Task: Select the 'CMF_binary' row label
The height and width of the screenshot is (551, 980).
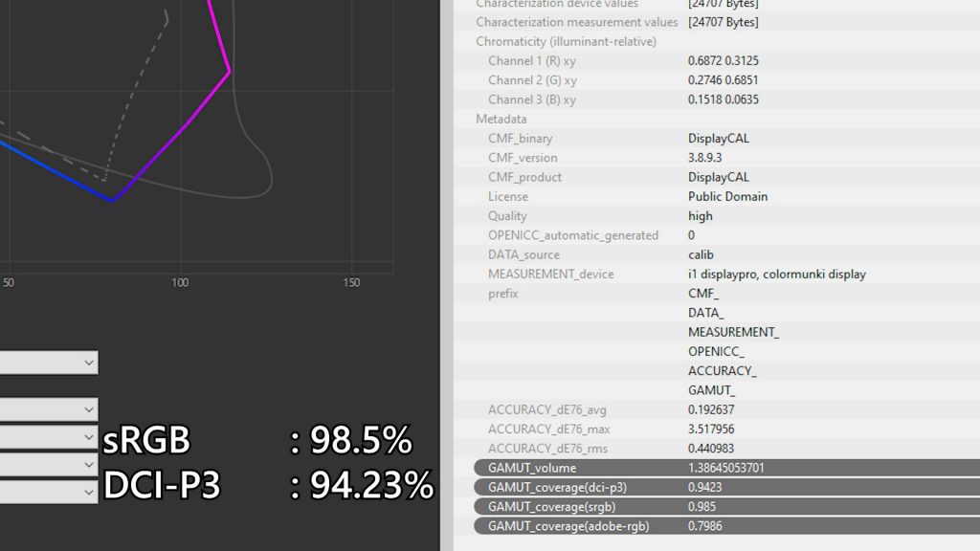Action: [x=520, y=138]
